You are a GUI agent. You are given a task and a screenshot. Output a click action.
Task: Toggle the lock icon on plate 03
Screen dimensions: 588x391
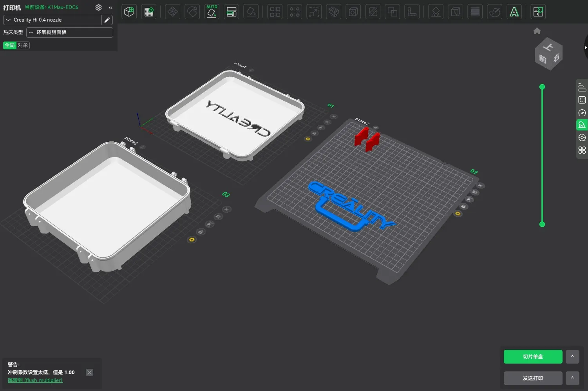point(201,232)
